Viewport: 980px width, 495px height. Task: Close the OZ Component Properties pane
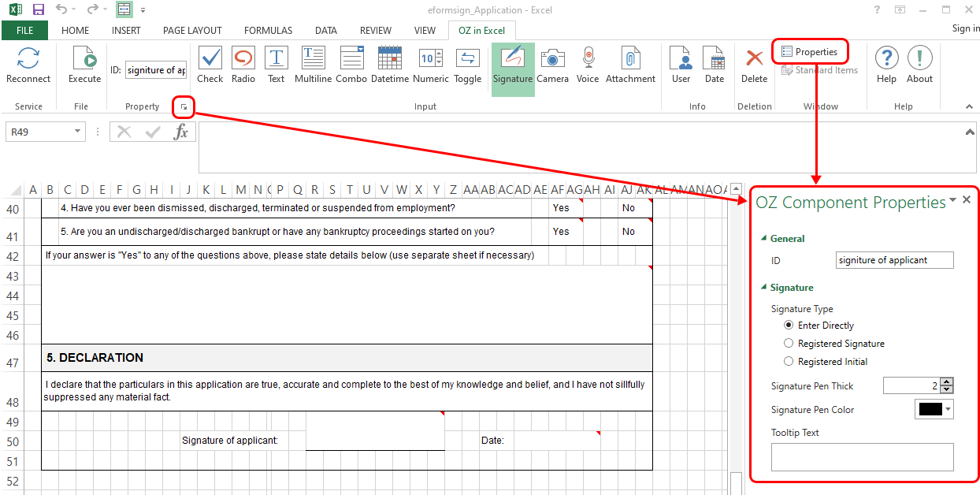[967, 200]
